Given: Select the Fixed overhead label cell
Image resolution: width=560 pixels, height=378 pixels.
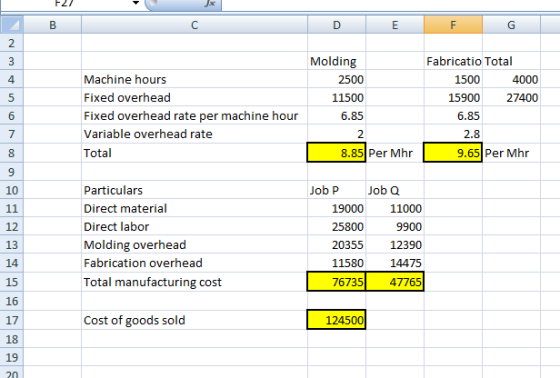Looking at the screenshot, I should [x=194, y=98].
